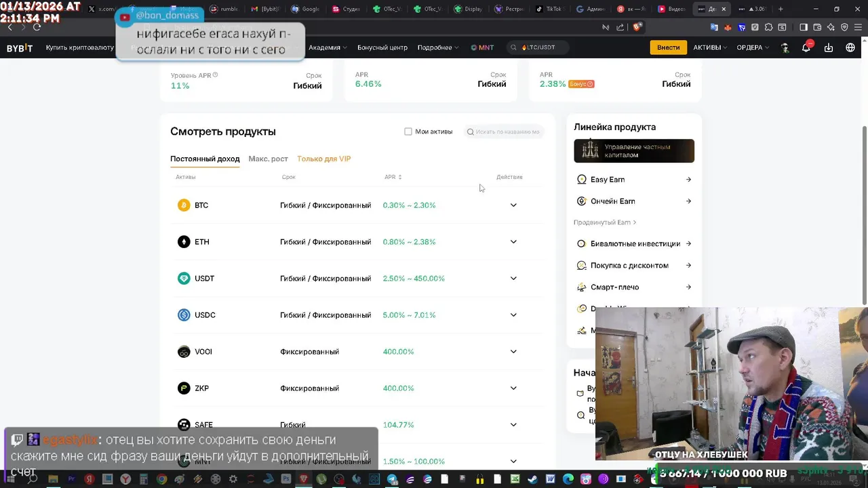Open Telegram from the taskbar
Viewport: 868px width, 488px height.
pyautogui.click(x=393, y=479)
